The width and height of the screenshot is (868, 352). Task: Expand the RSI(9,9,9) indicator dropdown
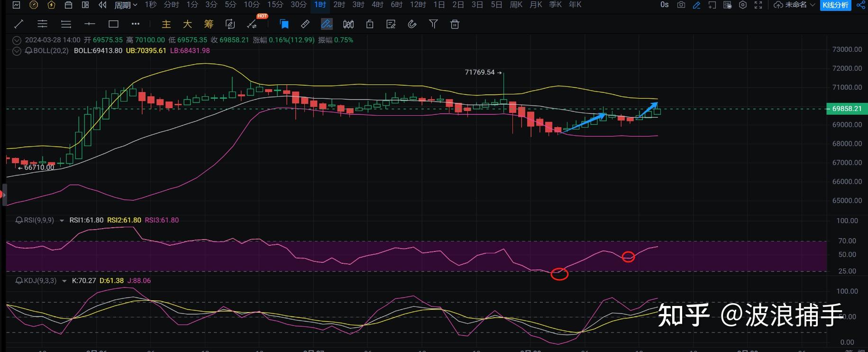click(62, 221)
